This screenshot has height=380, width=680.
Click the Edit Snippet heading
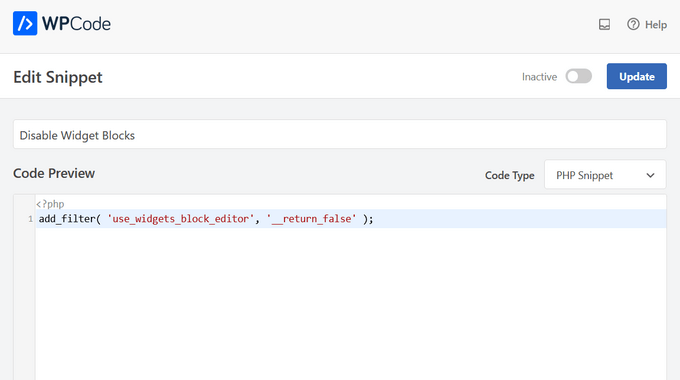58,77
